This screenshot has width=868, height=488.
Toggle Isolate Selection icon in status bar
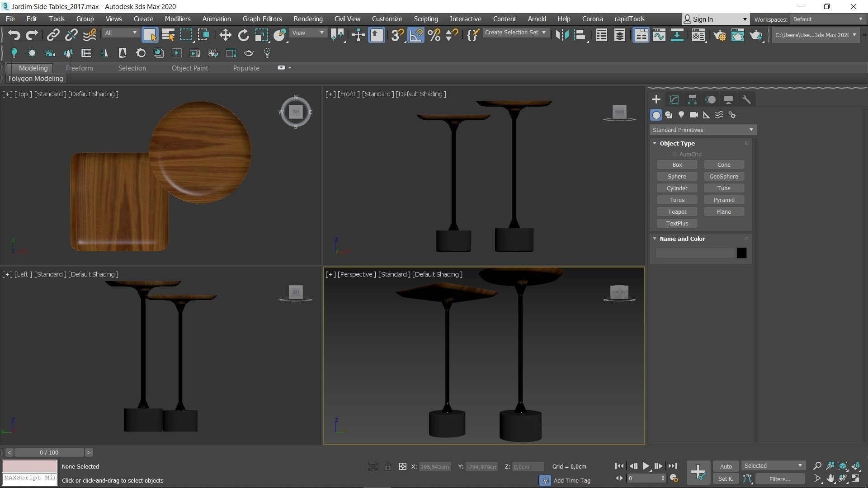pyautogui.click(x=373, y=466)
